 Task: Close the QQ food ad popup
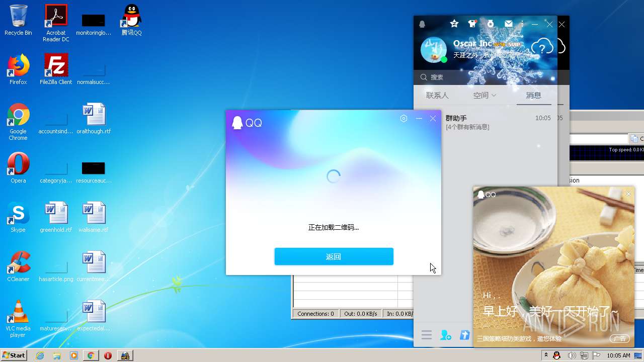click(628, 194)
